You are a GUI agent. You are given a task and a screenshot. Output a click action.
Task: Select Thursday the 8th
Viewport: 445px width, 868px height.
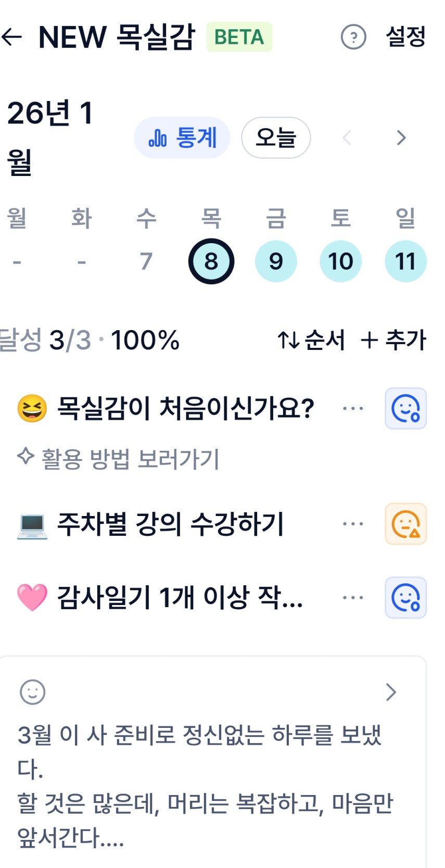(x=211, y=261)
